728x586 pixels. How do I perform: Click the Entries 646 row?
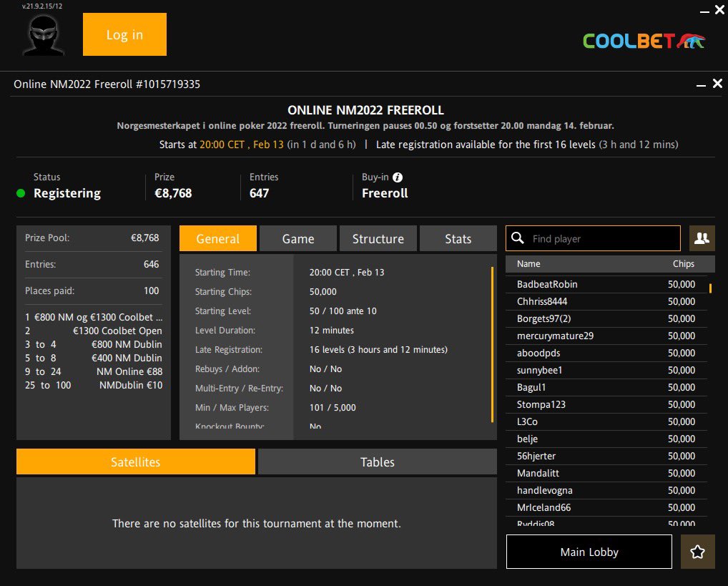point(92,264)
